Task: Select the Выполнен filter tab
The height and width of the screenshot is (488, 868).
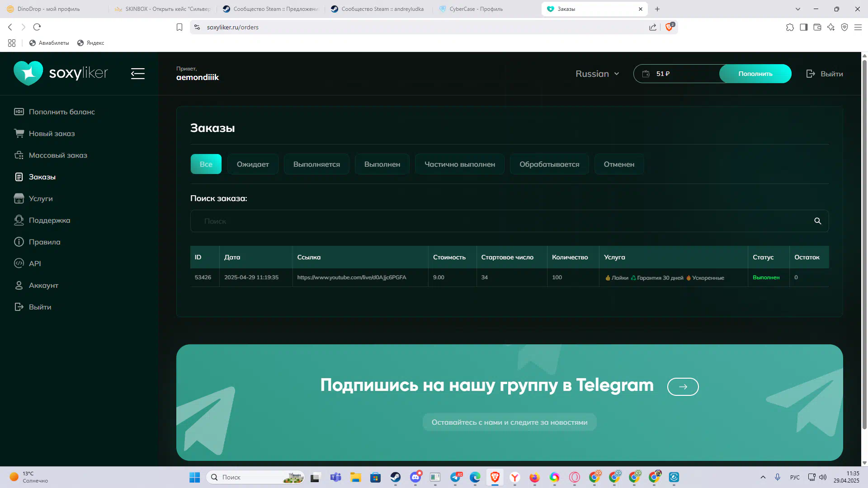Action: (382, 164)
